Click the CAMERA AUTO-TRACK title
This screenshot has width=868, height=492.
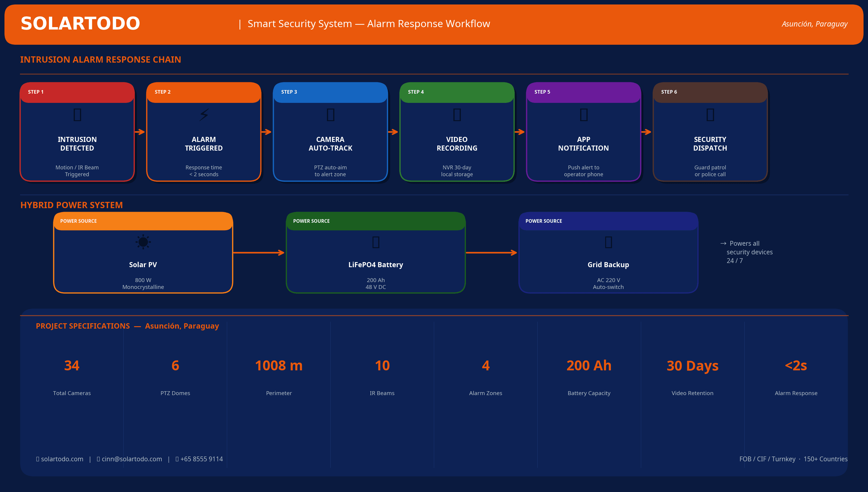(330, 144)
